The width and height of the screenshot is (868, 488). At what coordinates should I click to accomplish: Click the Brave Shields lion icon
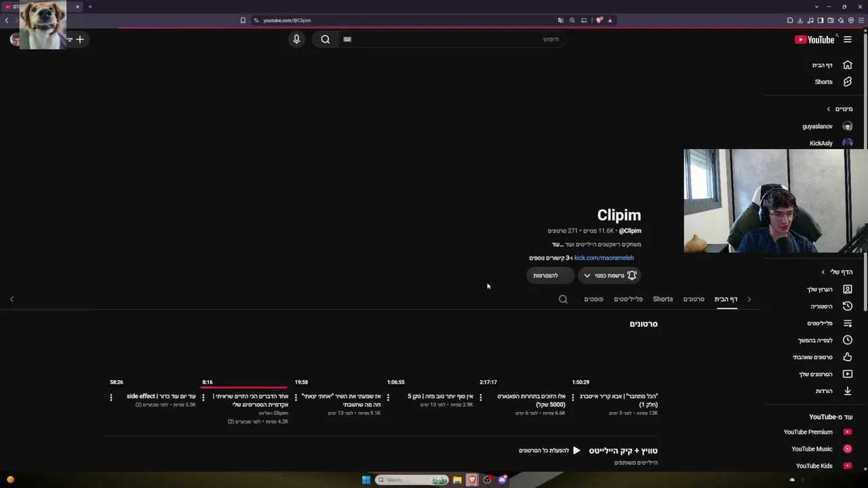coord(599,20)
